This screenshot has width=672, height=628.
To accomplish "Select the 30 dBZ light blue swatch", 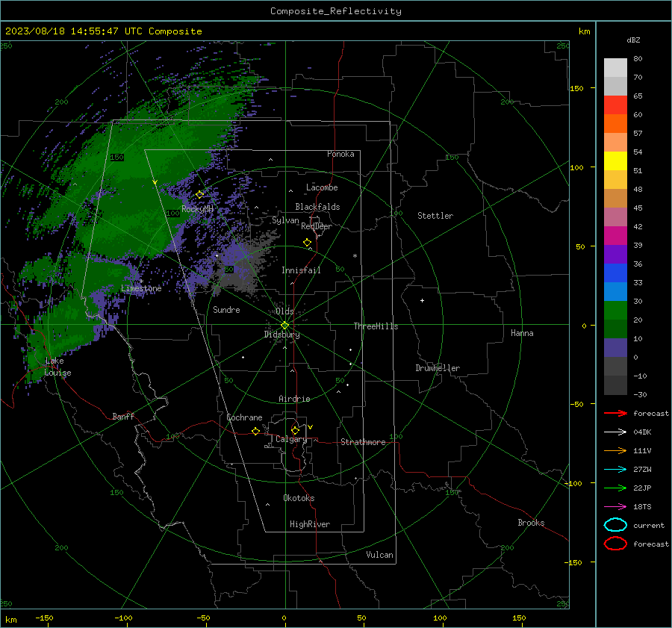I will click(615, 292).
